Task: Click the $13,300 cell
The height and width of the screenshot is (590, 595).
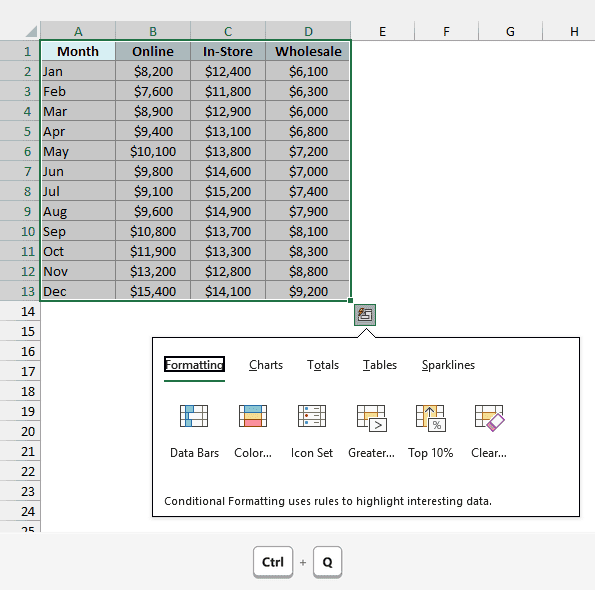Action: 228,251
